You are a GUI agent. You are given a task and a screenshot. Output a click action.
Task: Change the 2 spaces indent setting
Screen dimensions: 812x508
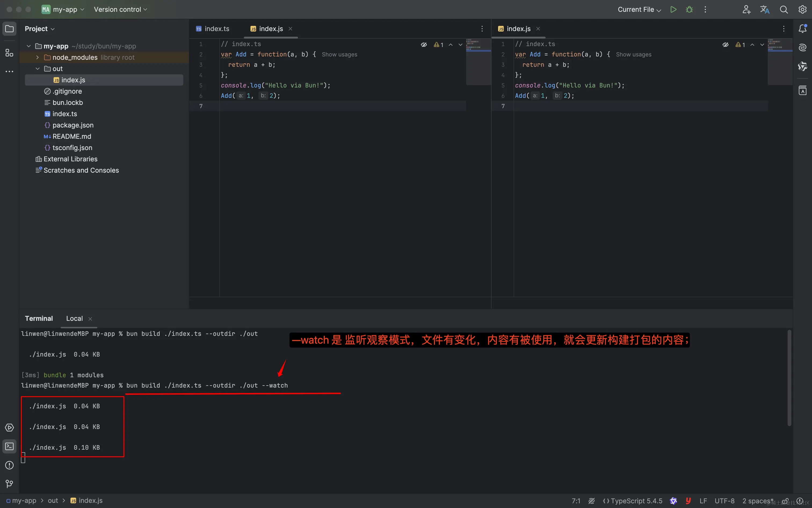click(758, 500)
